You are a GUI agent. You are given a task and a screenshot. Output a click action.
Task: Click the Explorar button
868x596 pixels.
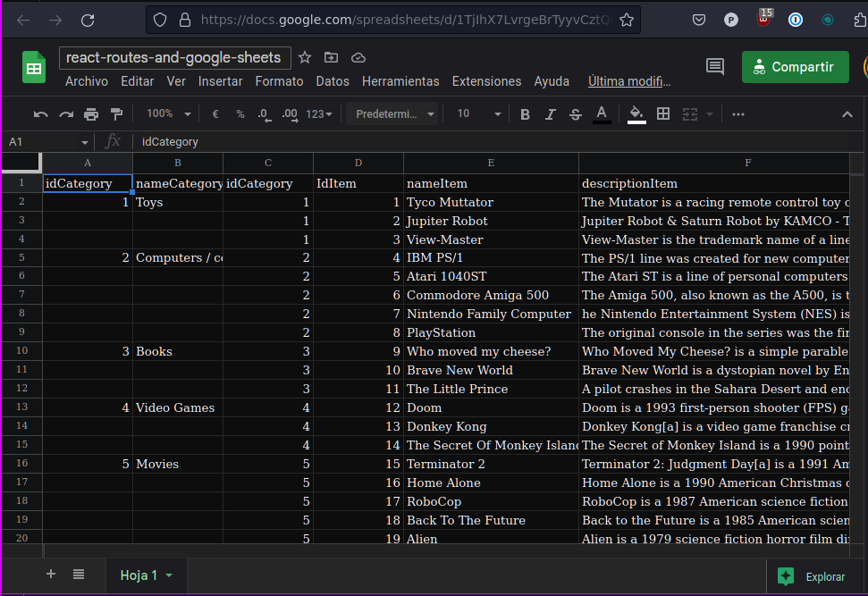(811, 576)
